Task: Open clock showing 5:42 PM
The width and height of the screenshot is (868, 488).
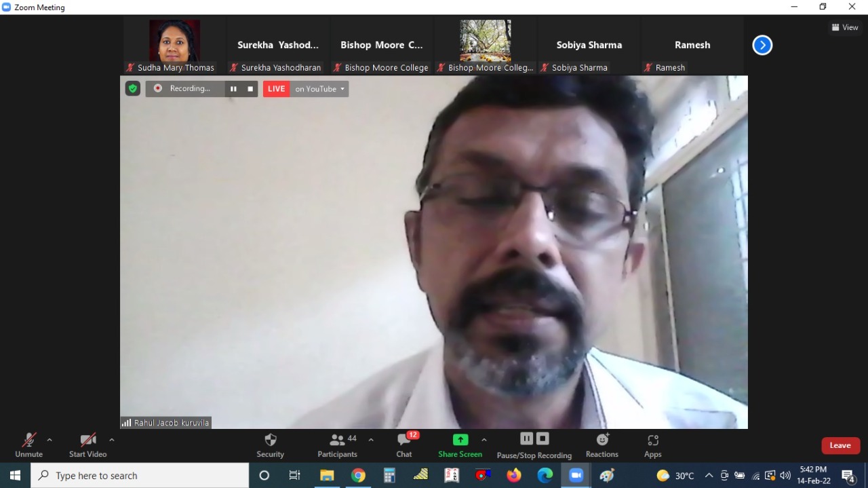Action: tap(813, 475)
